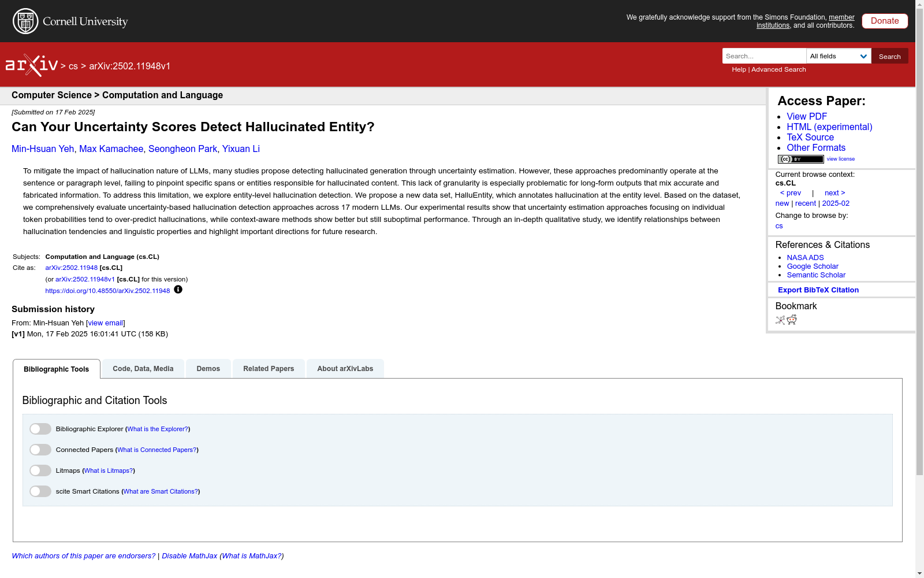Image resolution: width=924 pixels, height=578 pixels.
Task: Open author Yixuan Li link
Action: click(x=241, y=149)
